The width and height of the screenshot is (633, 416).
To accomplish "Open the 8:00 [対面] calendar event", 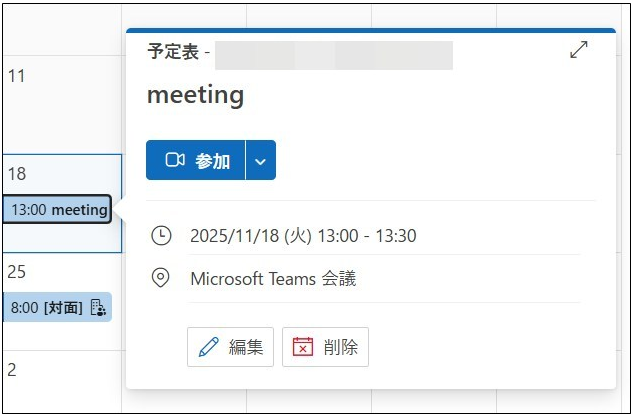I will pyautogui.click(x=46, y=307).
